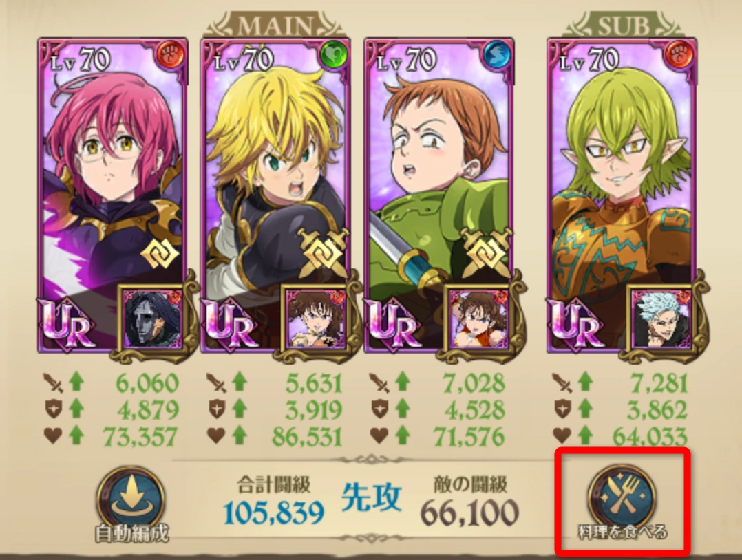The width and height of the screenshot is (742, 560).
Task: Select the King character card in green
Action: [439, 196]
